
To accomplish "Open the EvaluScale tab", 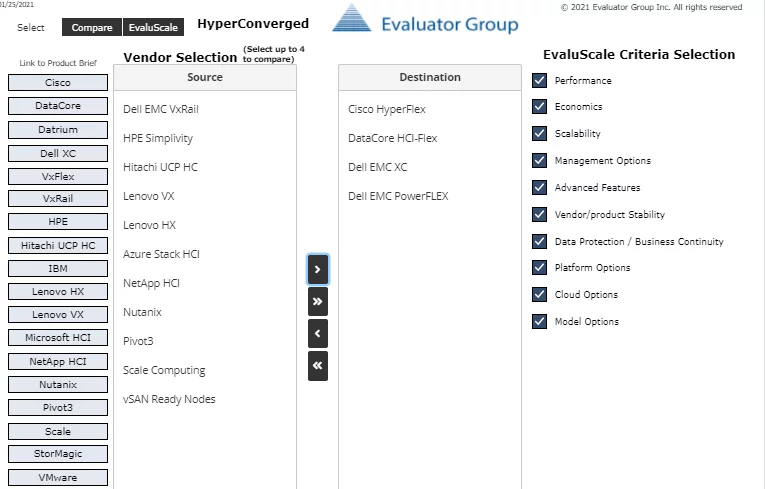I will click(153, 27).
